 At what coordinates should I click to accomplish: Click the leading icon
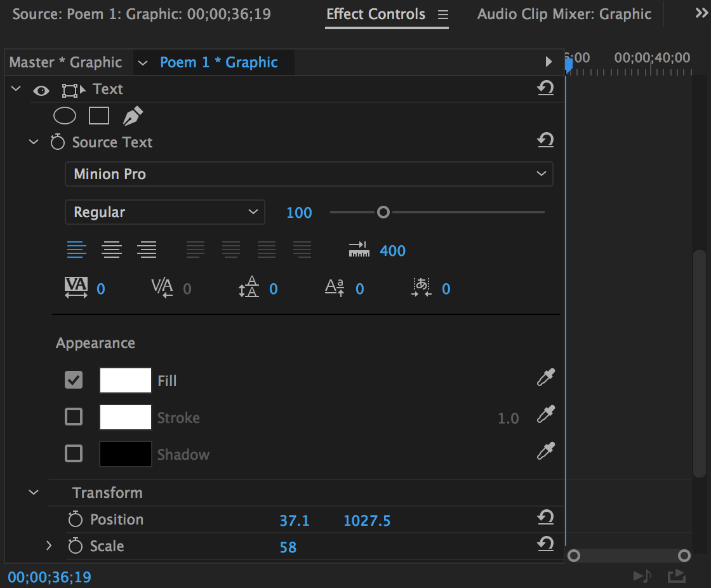click(x=248, y=287)
